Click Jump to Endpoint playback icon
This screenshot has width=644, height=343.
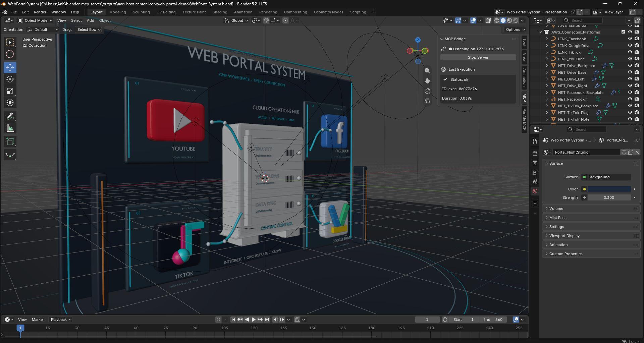(x=267, y=320)
